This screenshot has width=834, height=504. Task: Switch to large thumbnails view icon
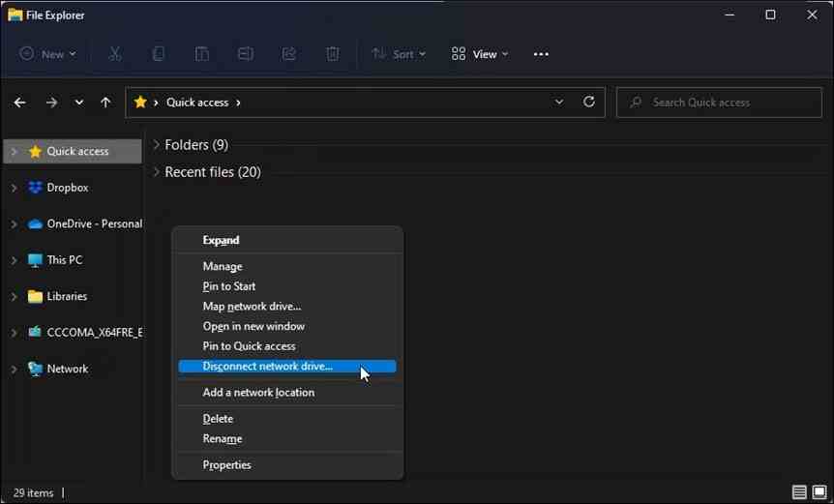819,492
